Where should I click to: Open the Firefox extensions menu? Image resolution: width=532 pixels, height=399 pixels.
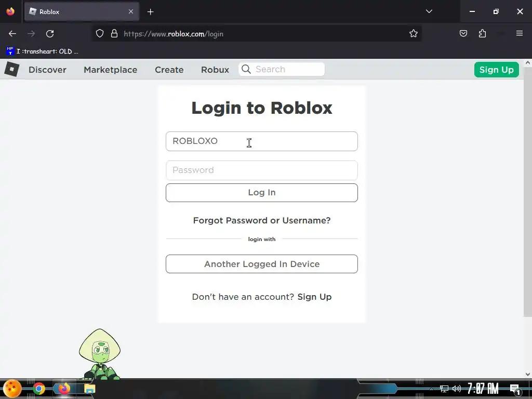pos(482,34)
